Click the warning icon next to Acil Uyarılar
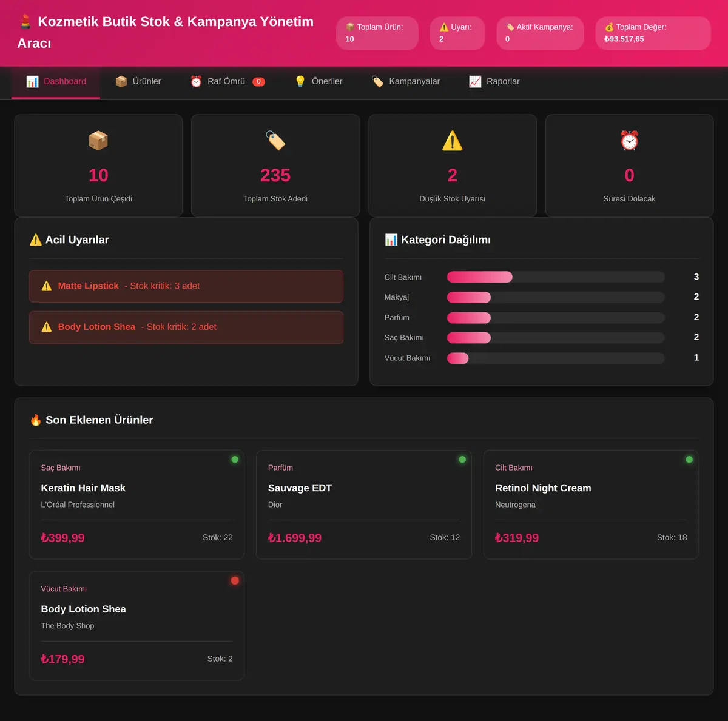Screen dimensions: 728x721 (36, 240)
